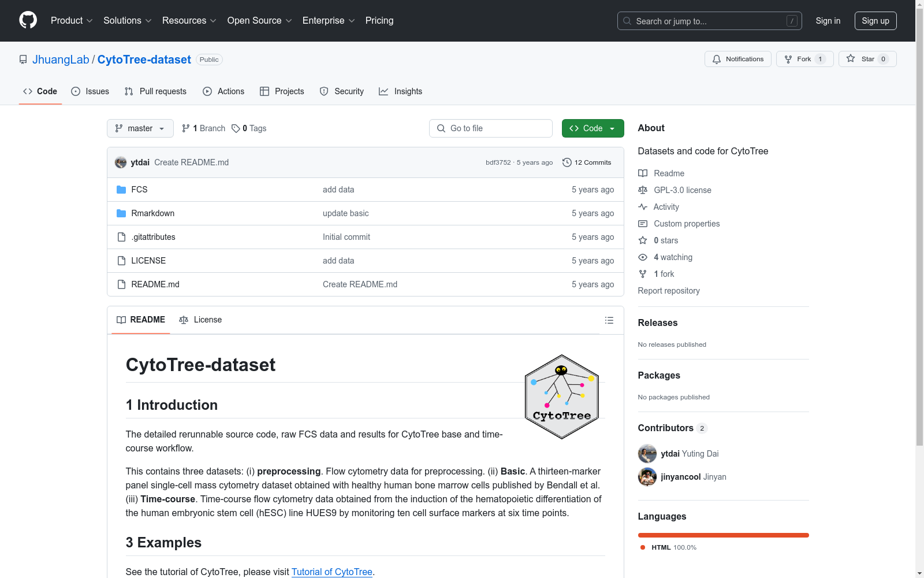
Task: Expand the Open Source menu
Action: coord(260,21)
